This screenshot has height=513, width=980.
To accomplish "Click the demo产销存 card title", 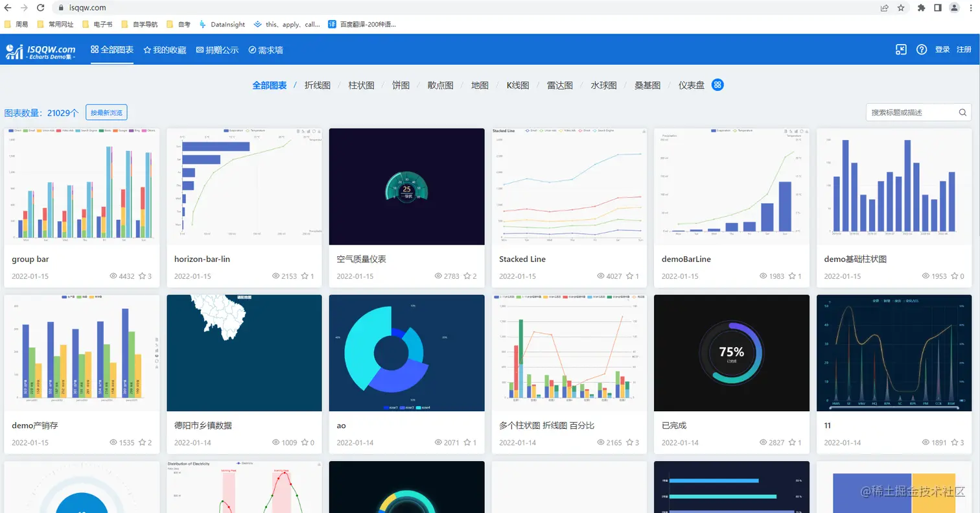I will [x=34, y=425].
